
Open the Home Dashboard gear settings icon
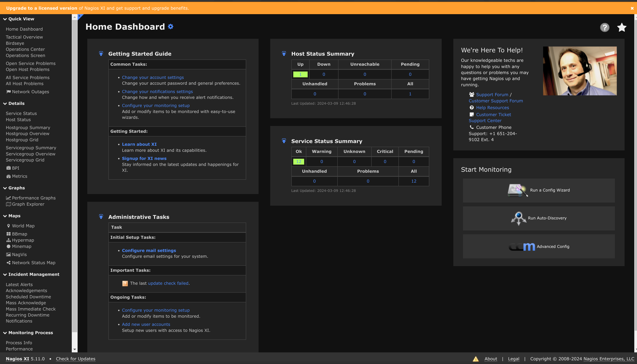pos(171,27)
